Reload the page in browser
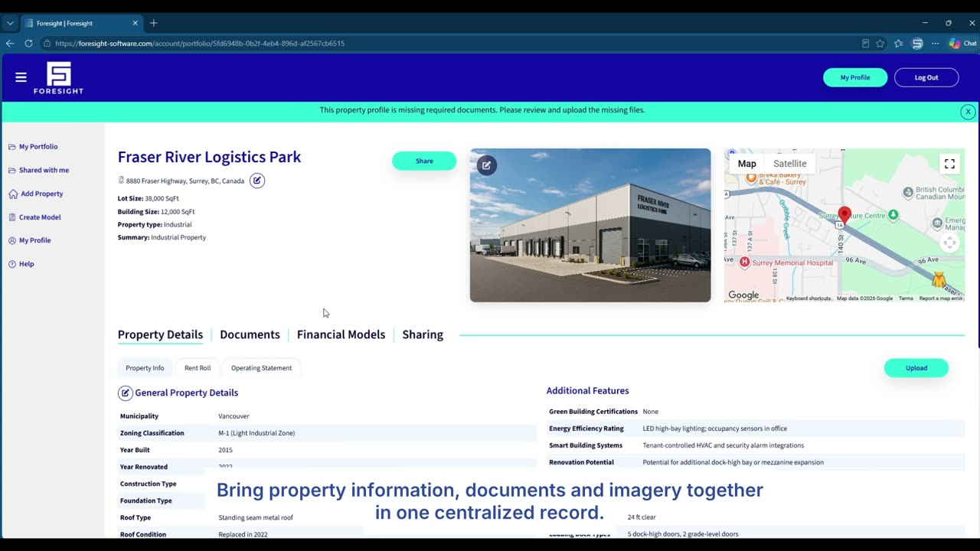Image resolution: width=980 pixels, height=551 pixels. 28,44
